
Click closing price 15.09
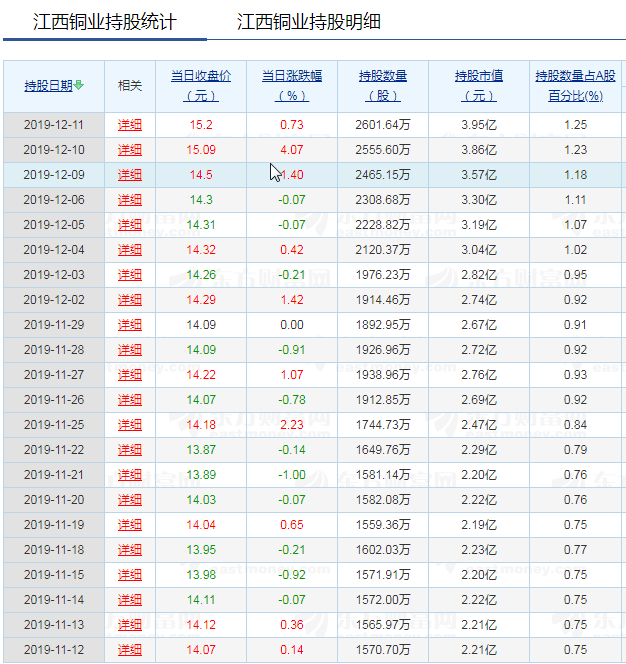[201, 150]
